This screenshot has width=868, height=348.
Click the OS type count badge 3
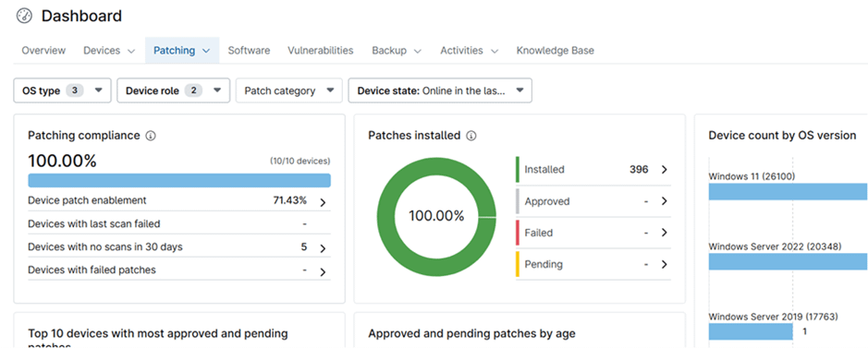pyautogui.click(x=75, y=90)
